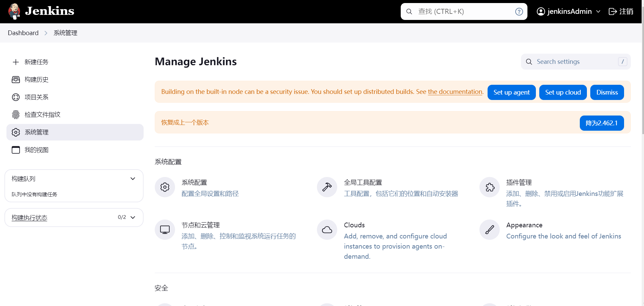Click the Dashboard breadcrumb link

pos(23,33)
